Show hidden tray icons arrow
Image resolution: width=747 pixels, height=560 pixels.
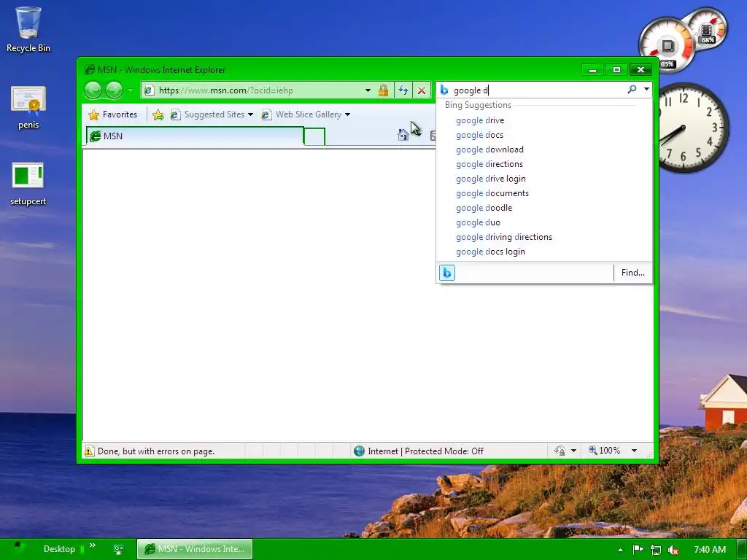click(620, 550)
